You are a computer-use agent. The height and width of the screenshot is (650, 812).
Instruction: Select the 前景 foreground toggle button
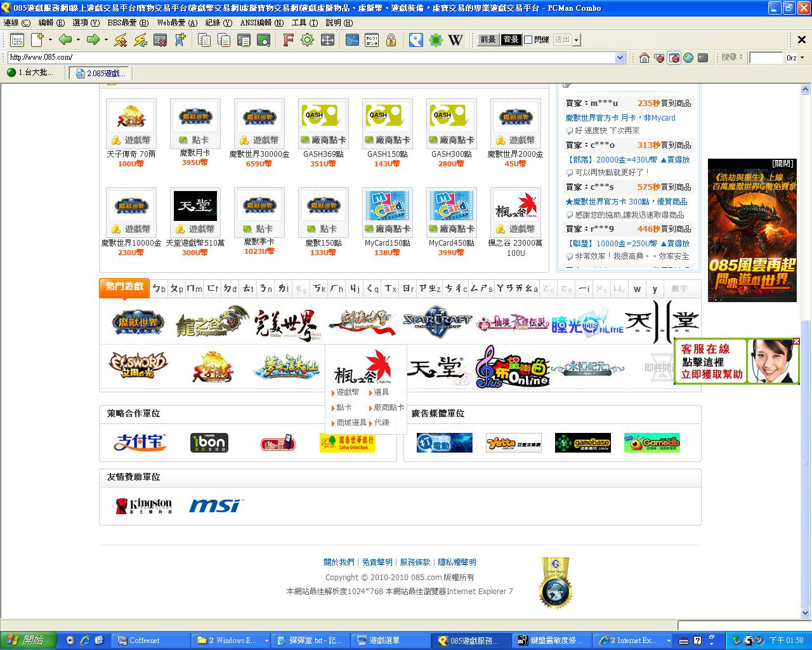[x=488, y=40]
